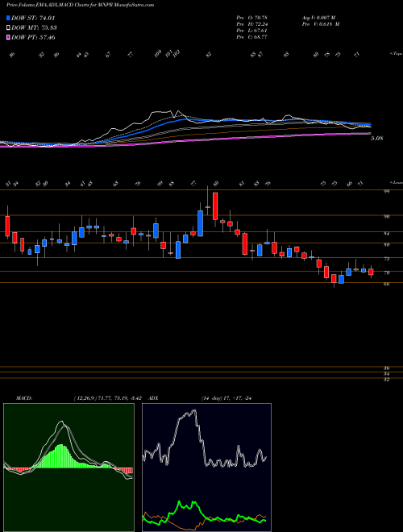Screen dimensions: 403x532
Task: Click the MACD (12,26,9) values text
Action: click(x=107, y=398)
